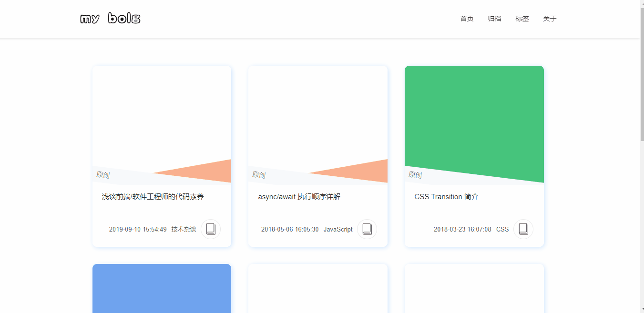Select the CSS category tag
Image resolution: width=644 pixels, height=313 pixels.
[502, 229]
